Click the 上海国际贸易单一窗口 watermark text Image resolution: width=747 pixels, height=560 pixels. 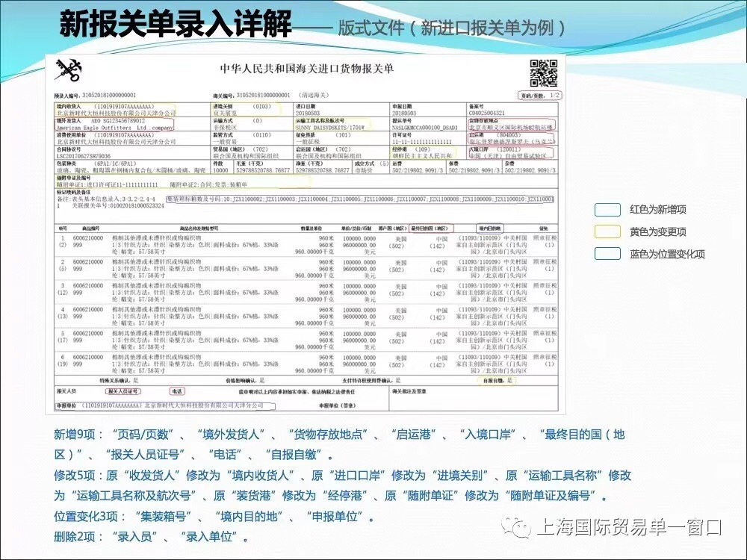628,528
